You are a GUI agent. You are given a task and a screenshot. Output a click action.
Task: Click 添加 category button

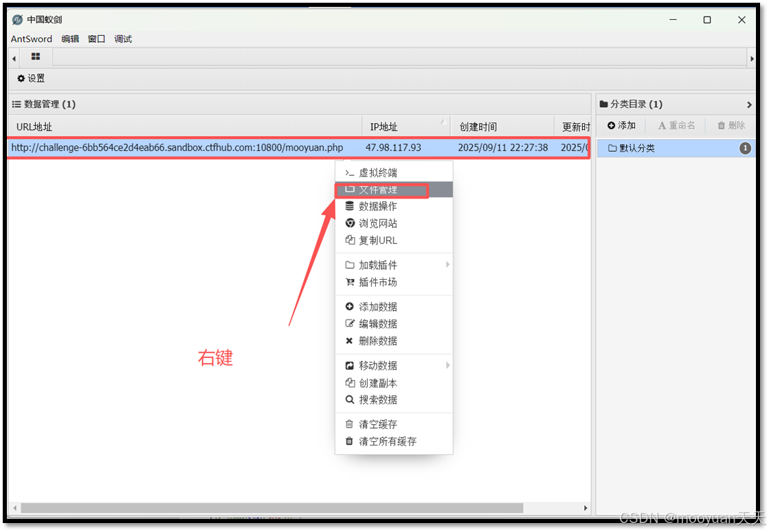pos(621,126)
